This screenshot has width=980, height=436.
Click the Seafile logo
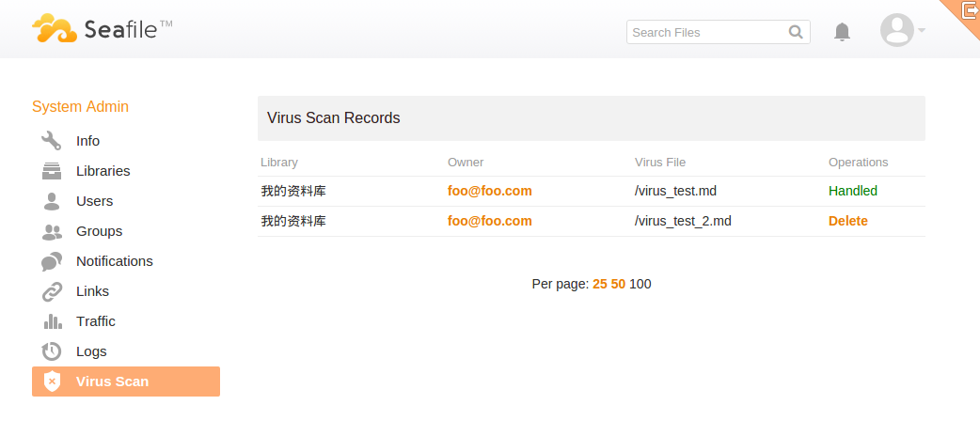point(102,29)
